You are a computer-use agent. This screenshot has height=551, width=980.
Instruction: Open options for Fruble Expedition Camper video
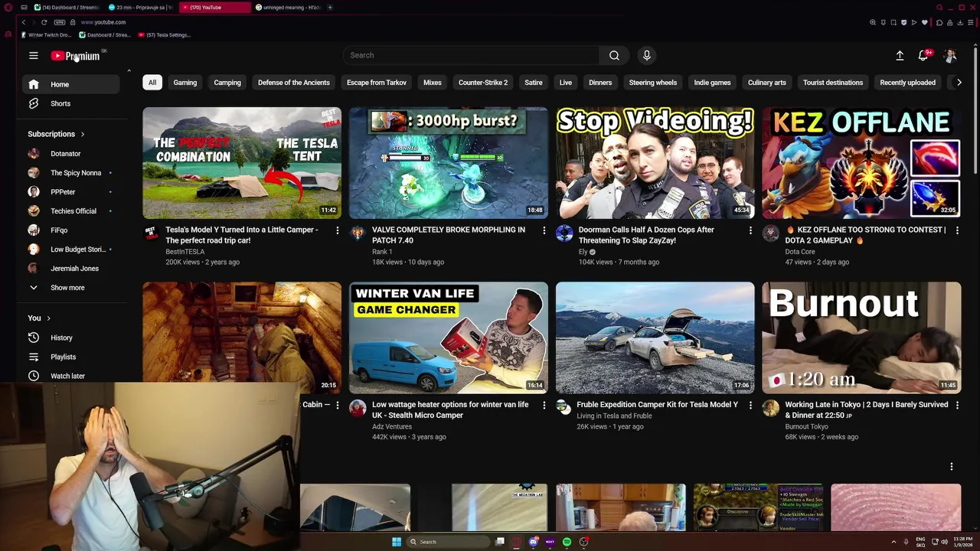click(750, 406)
